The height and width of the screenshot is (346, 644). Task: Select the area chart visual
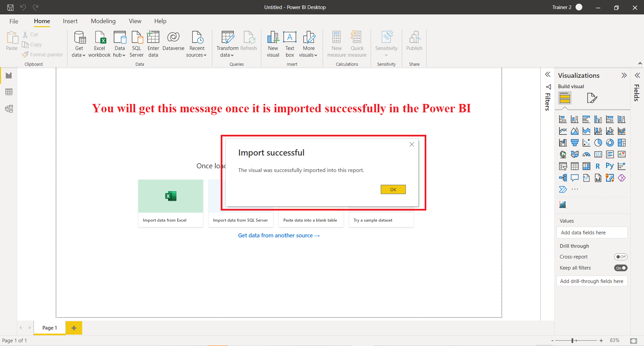click(x=575, y=131)
